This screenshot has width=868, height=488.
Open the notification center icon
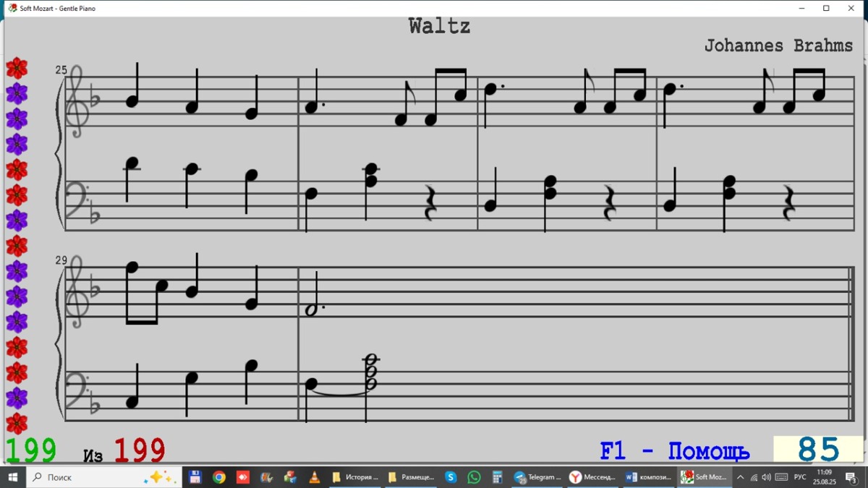[x=851, y=477]
